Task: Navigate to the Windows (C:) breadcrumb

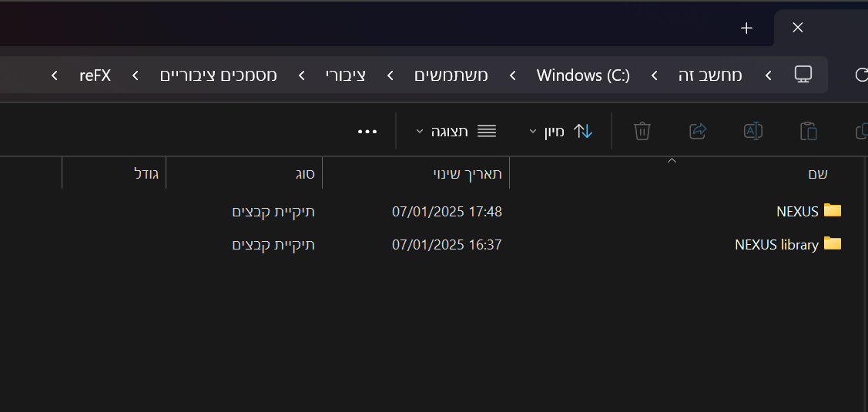Action: pos(583,75)
